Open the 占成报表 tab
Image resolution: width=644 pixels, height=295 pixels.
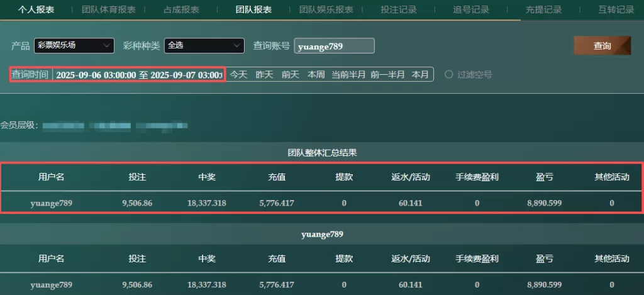(181, 10)
